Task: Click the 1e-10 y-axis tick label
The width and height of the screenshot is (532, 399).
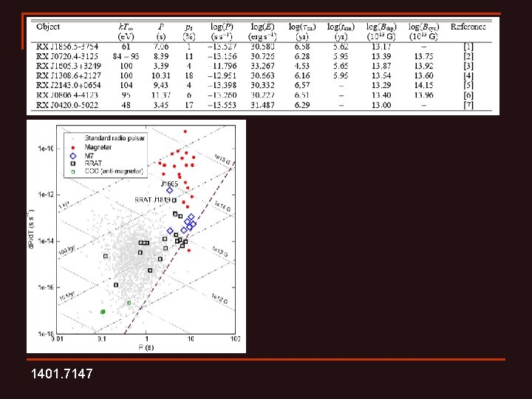Action: coord(46,149)
